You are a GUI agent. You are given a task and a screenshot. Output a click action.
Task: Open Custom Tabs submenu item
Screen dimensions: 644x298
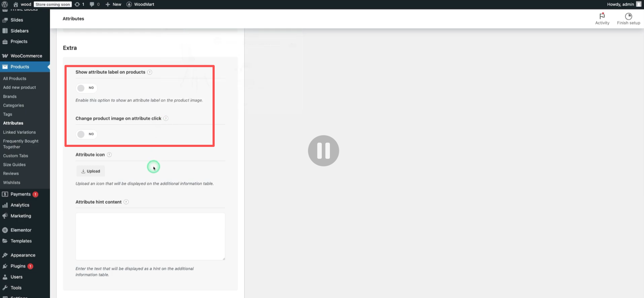[16, 156]
